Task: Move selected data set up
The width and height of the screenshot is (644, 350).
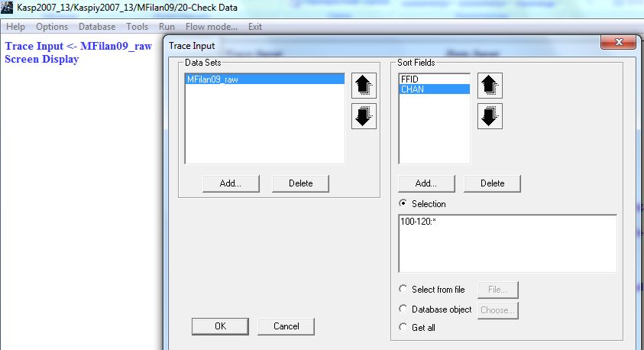Action: point(364,86)
